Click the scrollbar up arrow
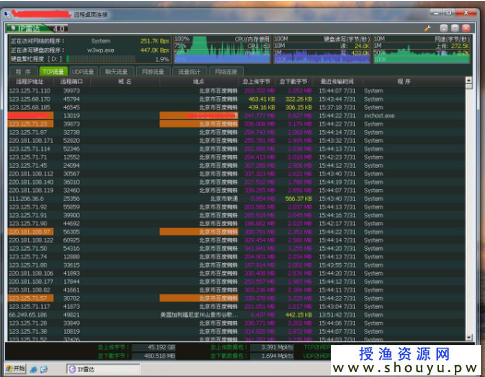Image resolution: width=485 pixels, height=377 pixels. pyautogui.click(x=469, y=80)
